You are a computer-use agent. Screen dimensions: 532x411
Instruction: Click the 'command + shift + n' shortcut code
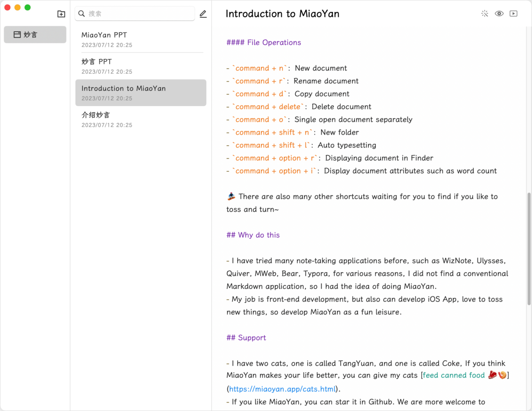click(x=273, y=133)
